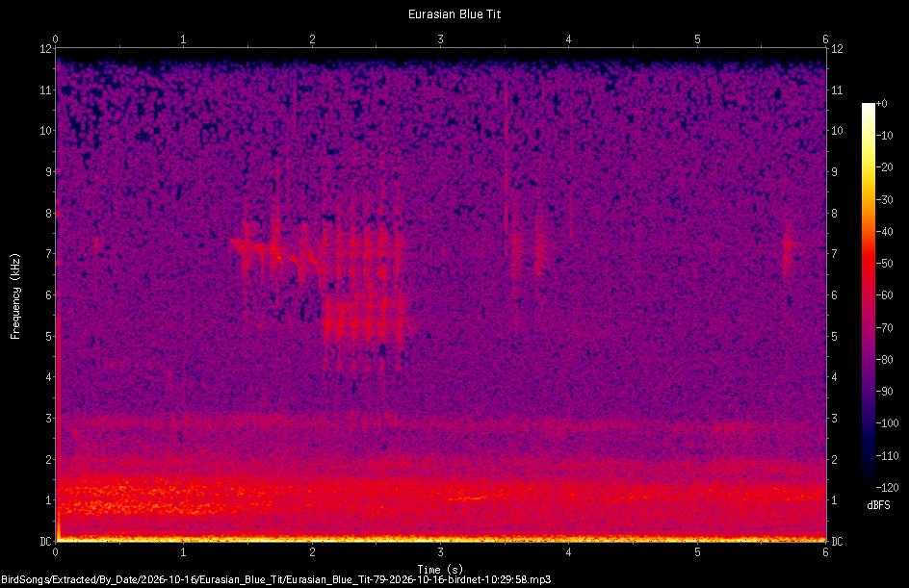Click the '-110' color scale label
This screenshot has height=588, width=909.
click(x=887, y=456)
